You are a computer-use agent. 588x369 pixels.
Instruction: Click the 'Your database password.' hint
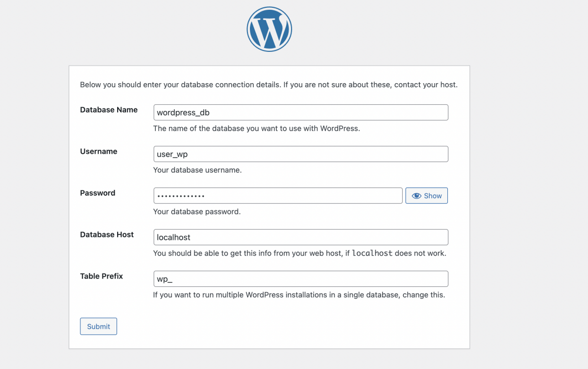point(197,212)
